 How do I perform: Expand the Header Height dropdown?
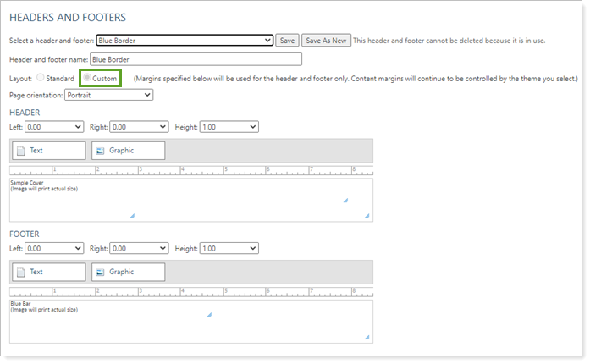(x=229, y=127)
